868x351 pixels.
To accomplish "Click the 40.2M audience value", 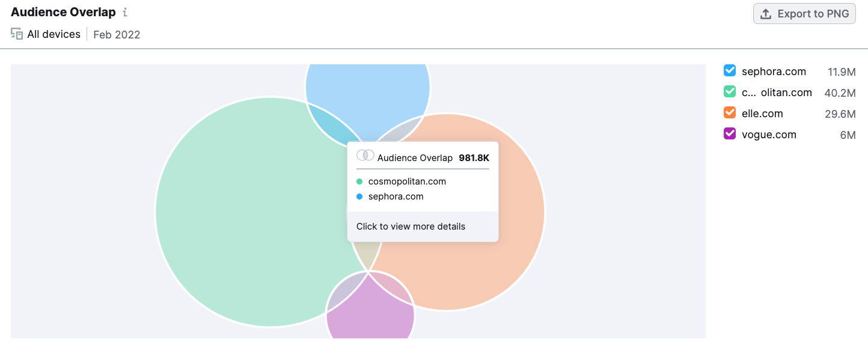I will tap(840, 93).
